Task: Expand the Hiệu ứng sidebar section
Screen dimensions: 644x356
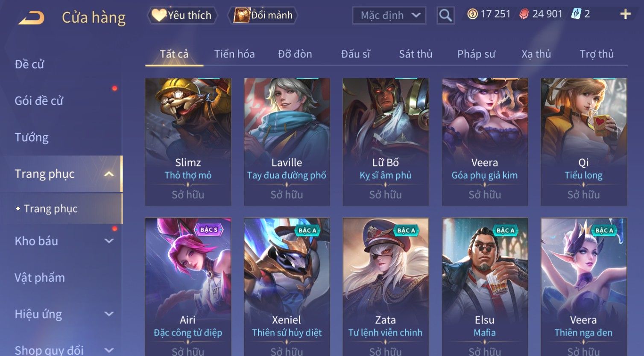Action: click(109, 314)
